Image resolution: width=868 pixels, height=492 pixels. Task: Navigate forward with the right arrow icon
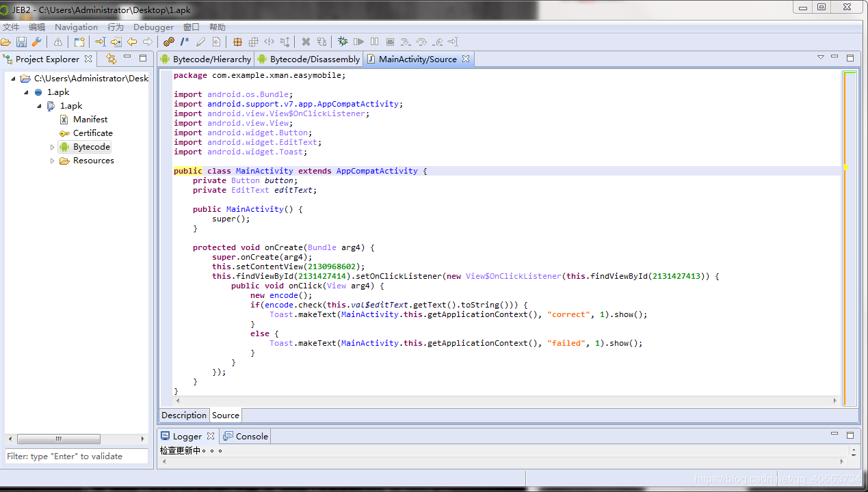click(x=148, y=42)
